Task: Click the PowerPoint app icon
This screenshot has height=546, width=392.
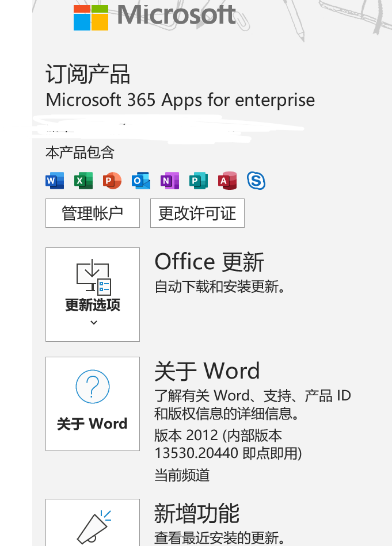Action: (x=112, y=181)
